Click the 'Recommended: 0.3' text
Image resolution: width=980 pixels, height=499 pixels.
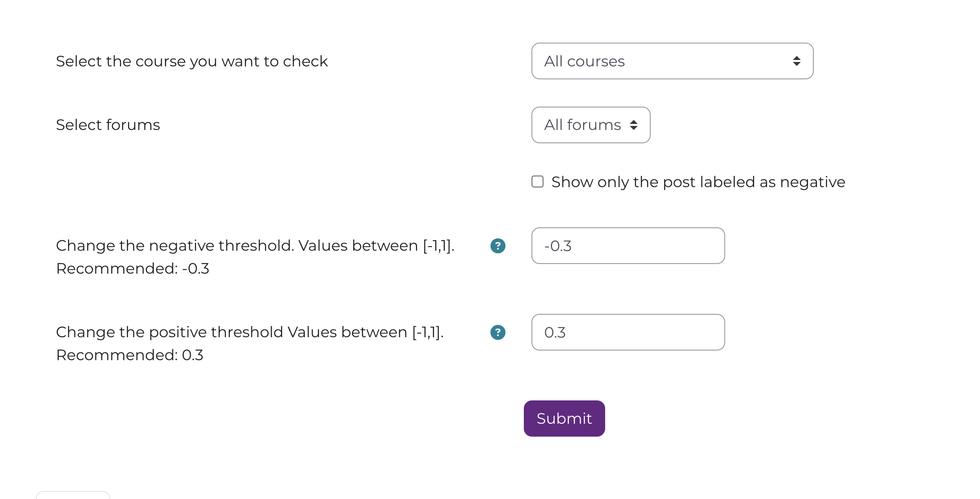130,355
